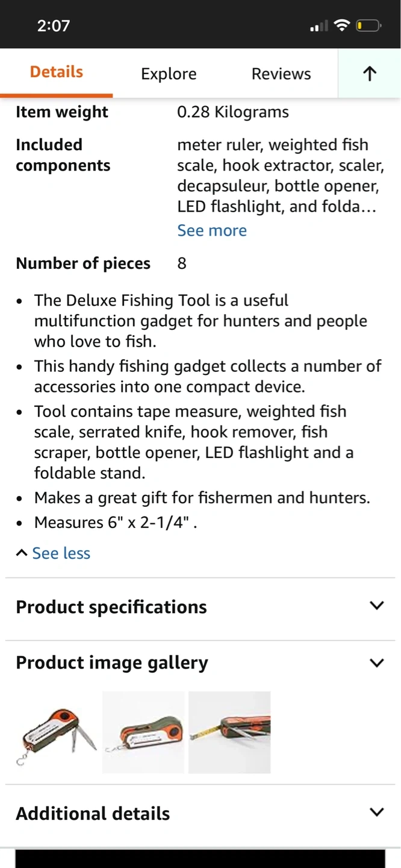
Task: Go to the Reviews tab
Action: click(281, 74)
